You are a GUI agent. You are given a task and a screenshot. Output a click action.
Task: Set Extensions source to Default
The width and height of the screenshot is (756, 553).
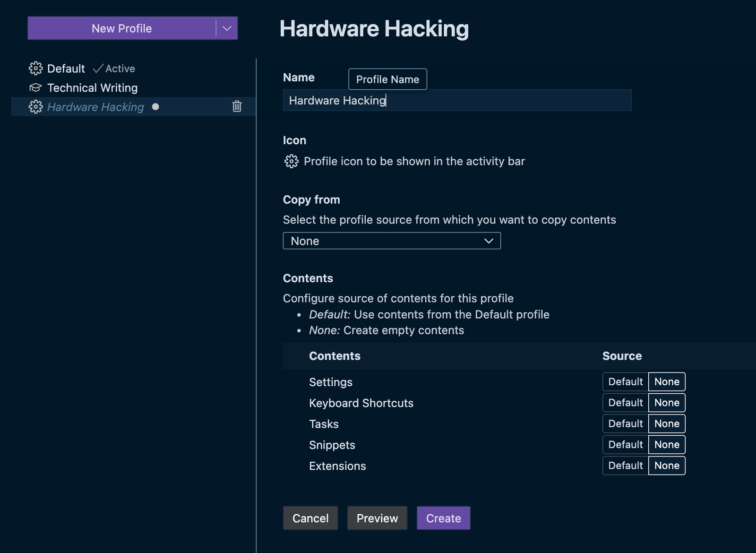pyautogui.click(x=625, y=466)
